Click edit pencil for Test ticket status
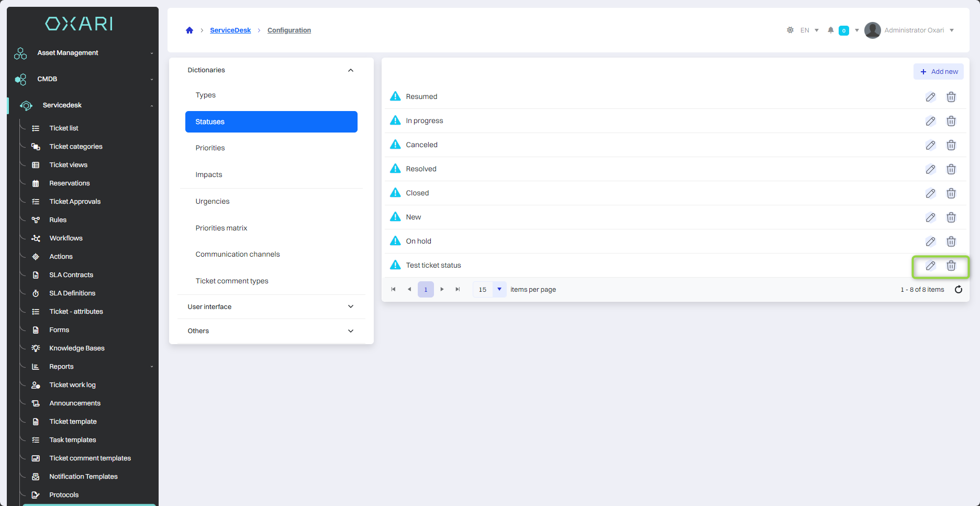 tap(930, 266)
